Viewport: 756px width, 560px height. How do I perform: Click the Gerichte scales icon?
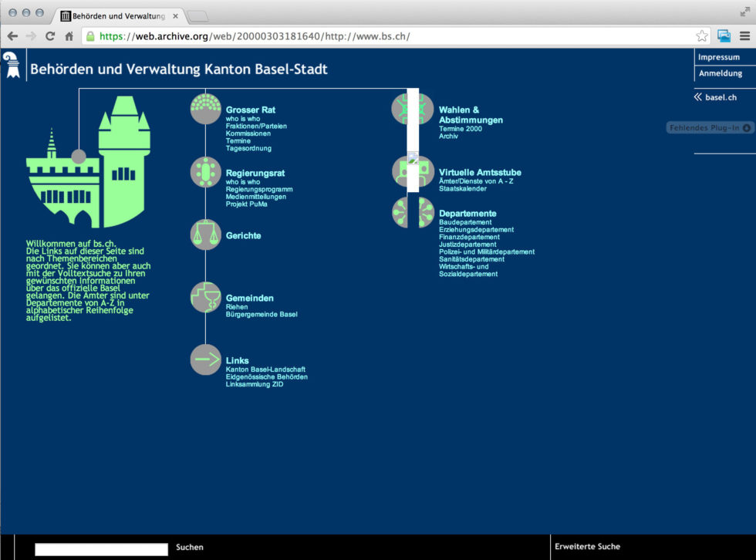coord(206,234)
